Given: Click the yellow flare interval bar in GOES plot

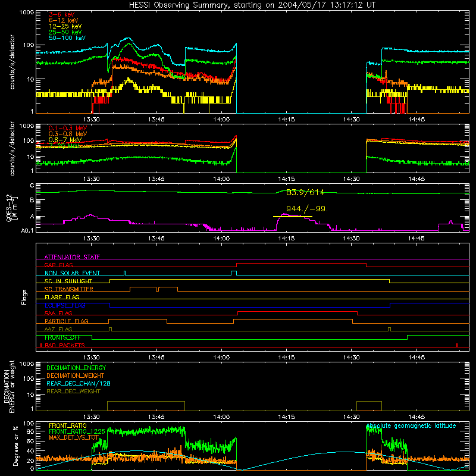Looking at the screenshot, I should pos(293,217).
